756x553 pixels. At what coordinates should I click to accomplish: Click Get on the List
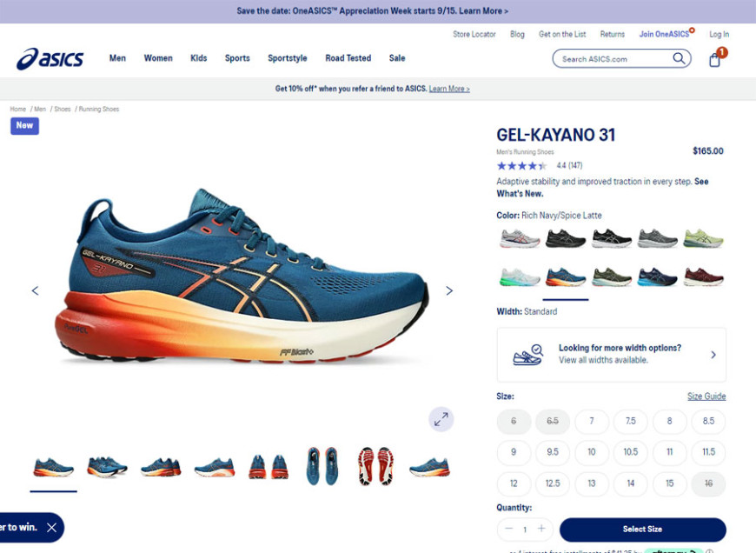pos(562,34)
